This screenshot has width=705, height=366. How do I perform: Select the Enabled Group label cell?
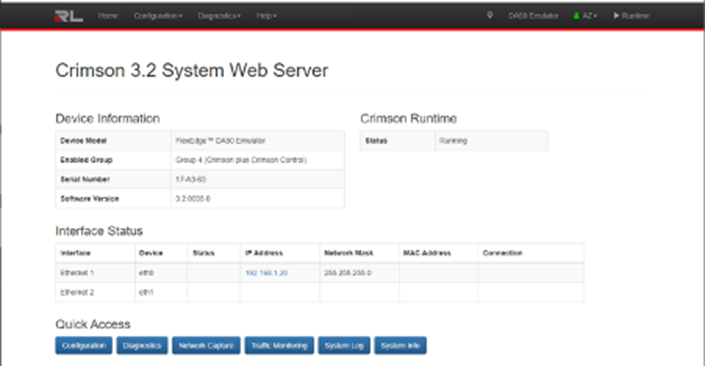click(x=113, y=160)
